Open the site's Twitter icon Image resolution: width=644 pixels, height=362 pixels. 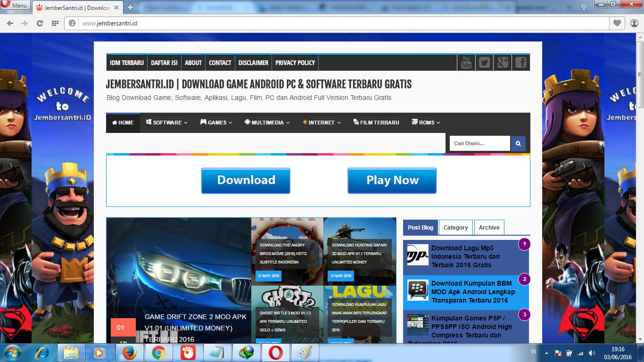(x=484, y=63)
